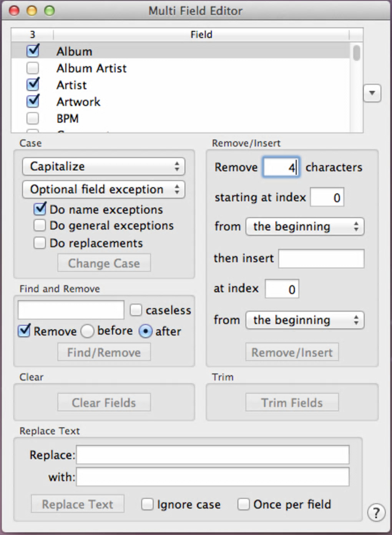Toggle Do general exceptions checkbox

pyautogui.click(x=40, y=226)
